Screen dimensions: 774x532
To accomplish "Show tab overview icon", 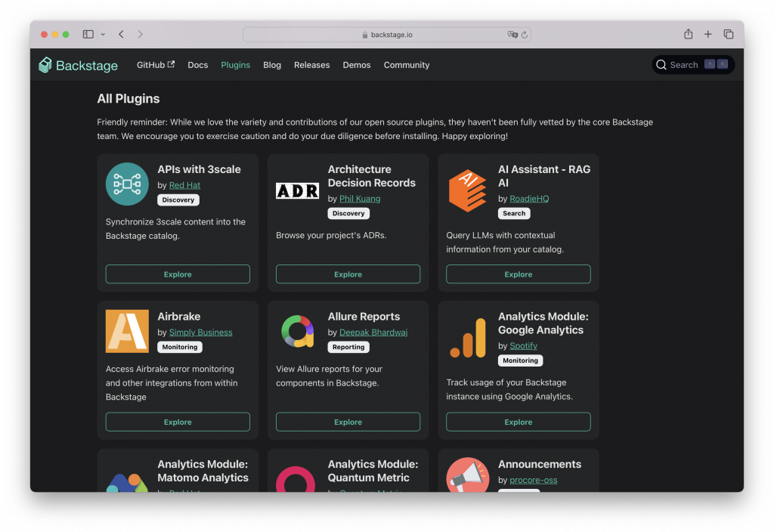I will click(x=728, y=34).
